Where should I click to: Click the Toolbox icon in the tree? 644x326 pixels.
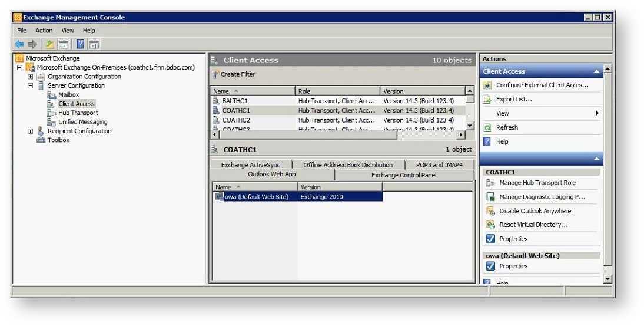(41, 140)
